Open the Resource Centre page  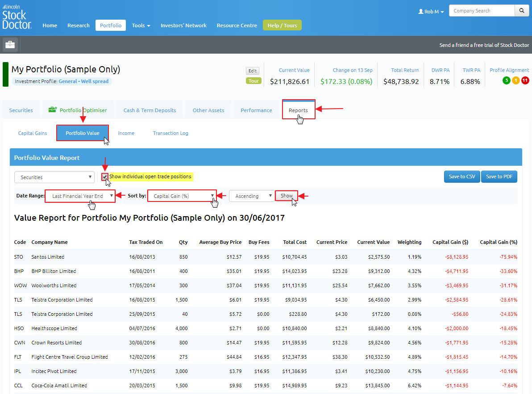(237, 25)
